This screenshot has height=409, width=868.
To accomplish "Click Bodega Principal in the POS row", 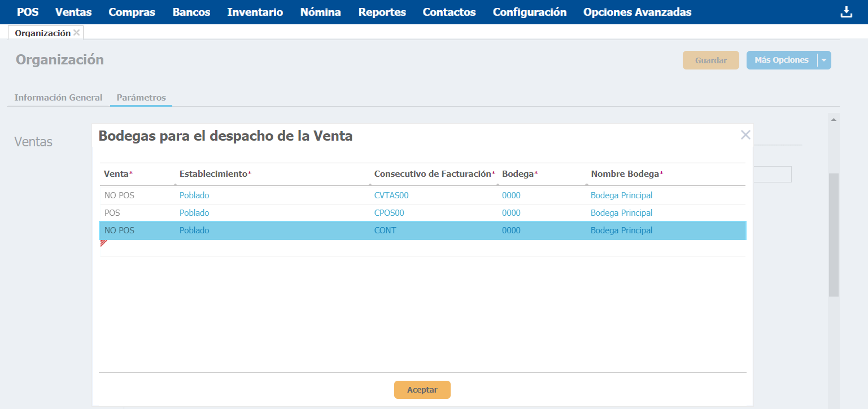I will [x=621, y=213].
